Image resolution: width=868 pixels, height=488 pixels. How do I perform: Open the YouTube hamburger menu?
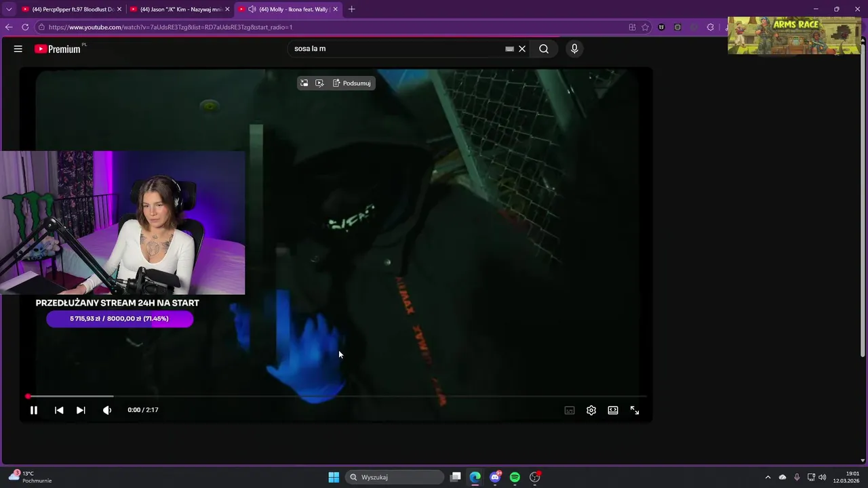point(18,49)
